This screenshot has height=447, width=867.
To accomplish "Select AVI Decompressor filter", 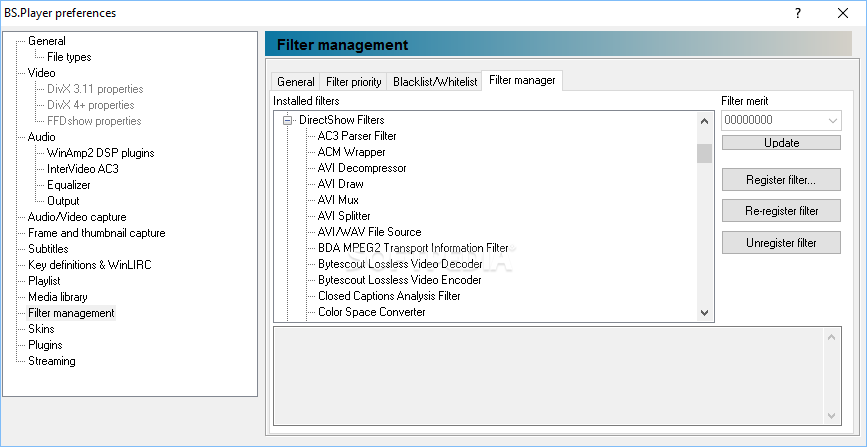I will [x=362, y=168].
